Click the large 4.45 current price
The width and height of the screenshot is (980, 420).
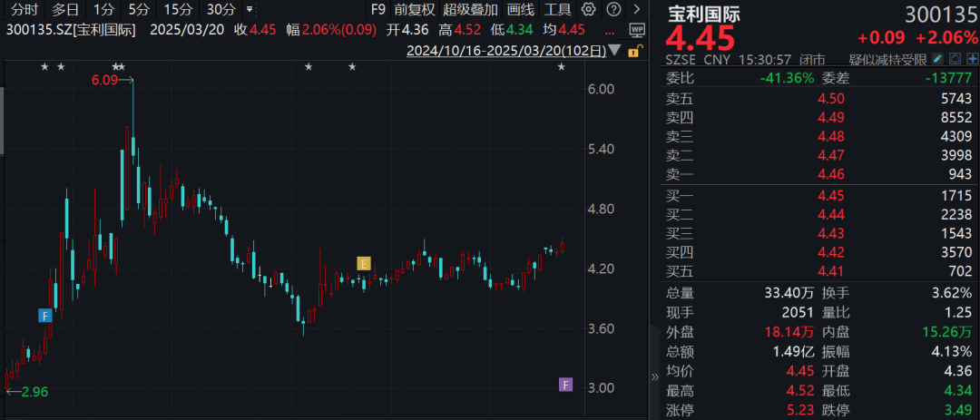click(x=701, y=39)
